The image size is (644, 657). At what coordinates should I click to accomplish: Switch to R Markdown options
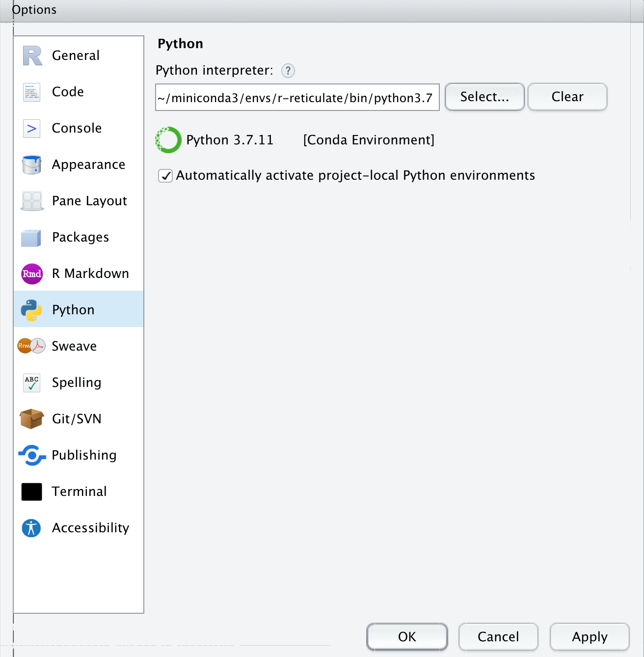[x=79, y=274]
